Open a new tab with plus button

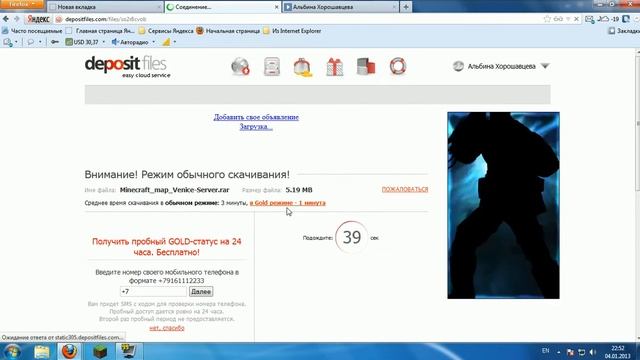(x=406, y=7)
